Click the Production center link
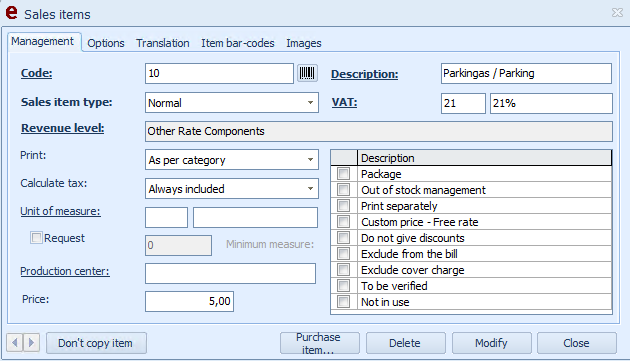This screenshot has width=630, height=361. (65, 271)
